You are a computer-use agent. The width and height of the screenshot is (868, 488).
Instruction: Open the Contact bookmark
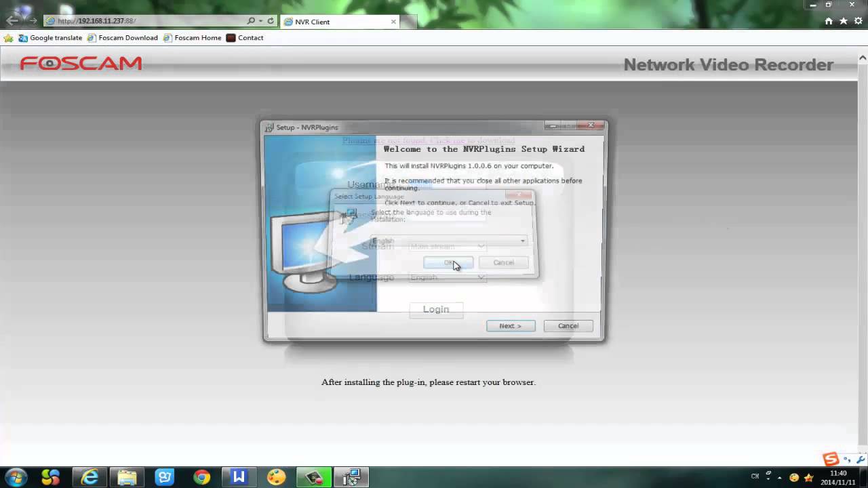245,38
